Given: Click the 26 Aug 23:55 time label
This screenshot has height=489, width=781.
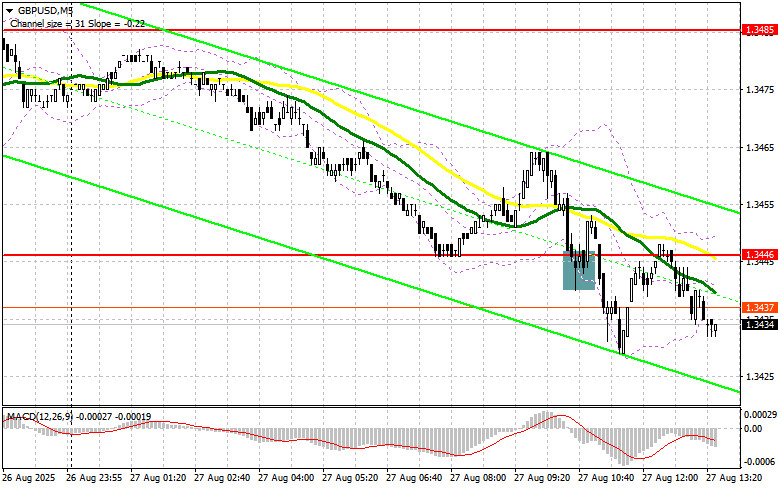Looking at the screenshot, I should tap(94, 478).
